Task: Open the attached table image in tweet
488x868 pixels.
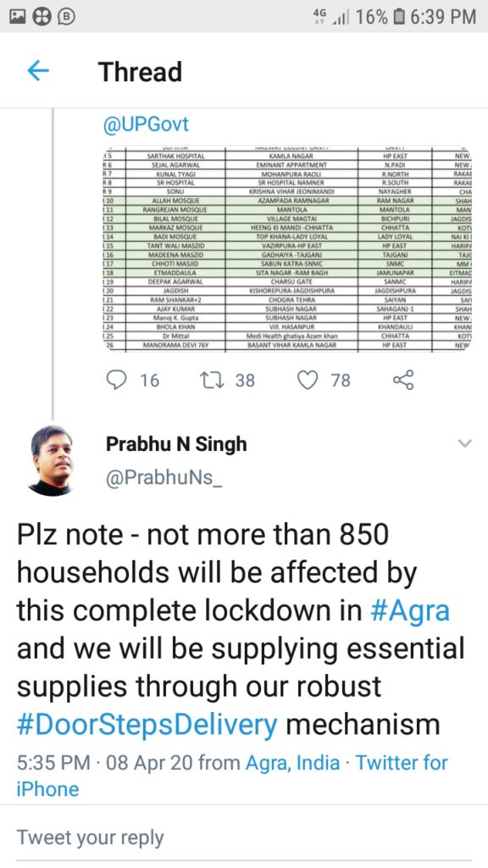Action: [286, 248]
